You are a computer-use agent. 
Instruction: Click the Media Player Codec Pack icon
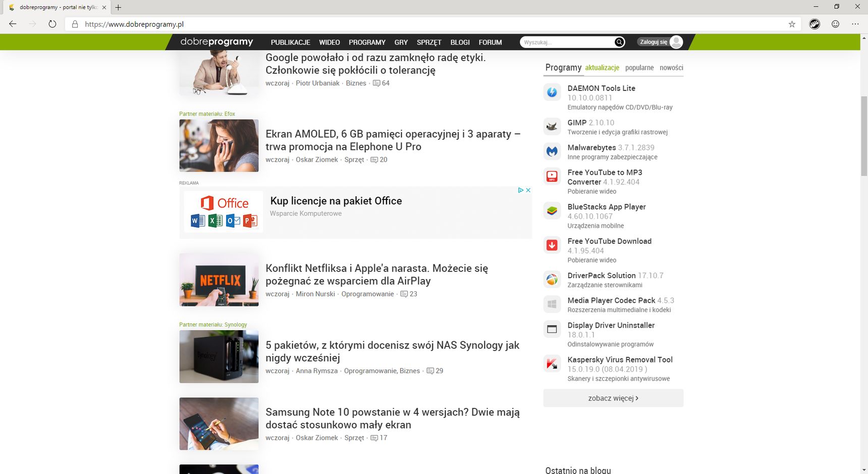coord(552,304)
